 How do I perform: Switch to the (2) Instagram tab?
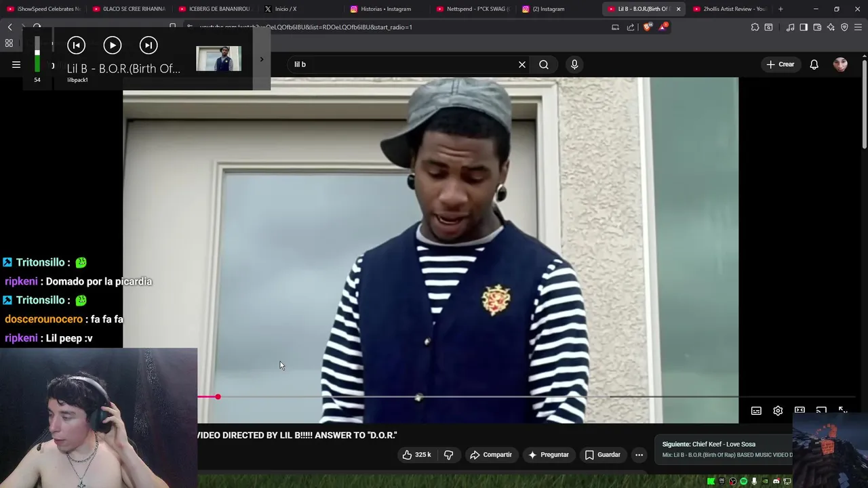pyautogui.click(x=558, y=9)
